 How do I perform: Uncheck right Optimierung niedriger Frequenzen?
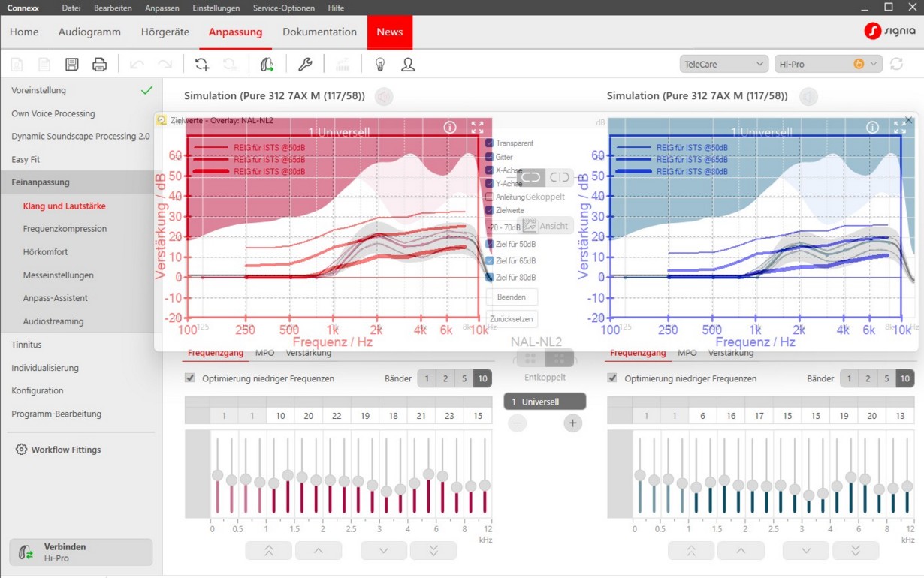(612, 378)
